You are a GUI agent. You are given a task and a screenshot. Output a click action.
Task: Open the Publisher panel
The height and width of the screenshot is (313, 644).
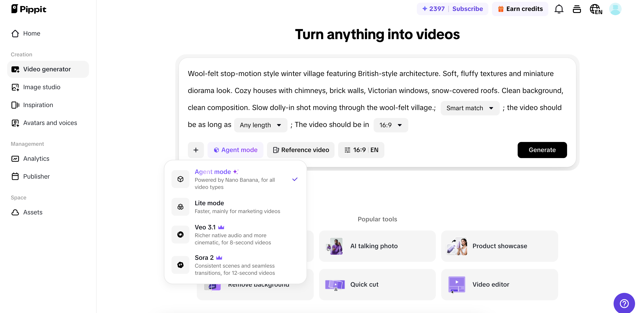click(36, 176)
